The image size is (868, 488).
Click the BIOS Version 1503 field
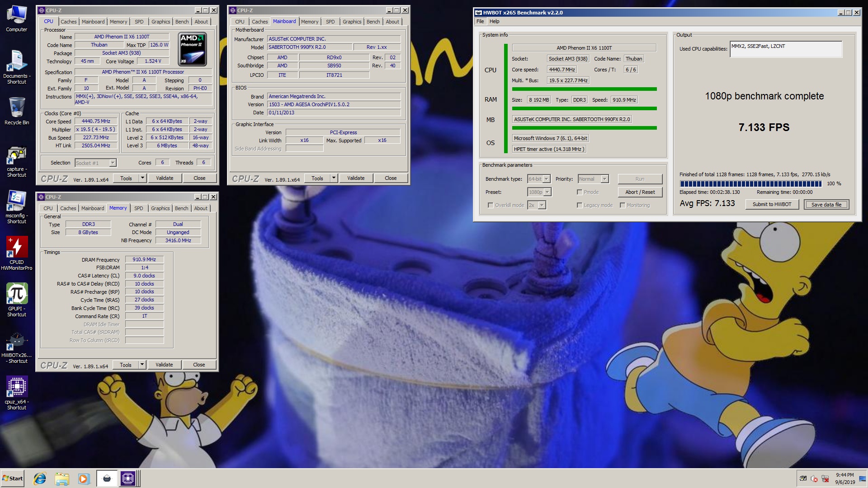[x=334, y=104]
